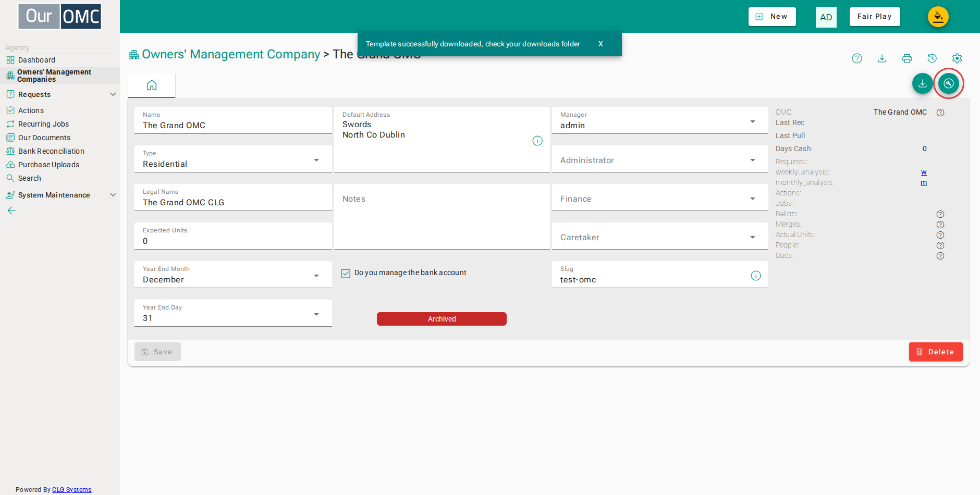980x495 pixels.
Task: Click into the Notes field
Action: tap(442, 217)
